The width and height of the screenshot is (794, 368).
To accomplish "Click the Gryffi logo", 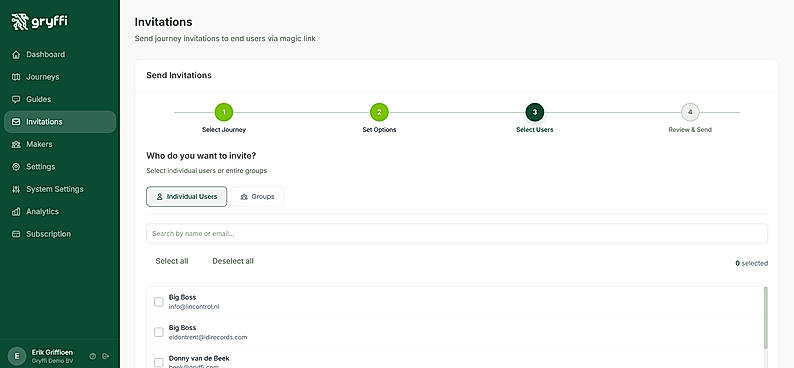I will [x=39, y=22].
